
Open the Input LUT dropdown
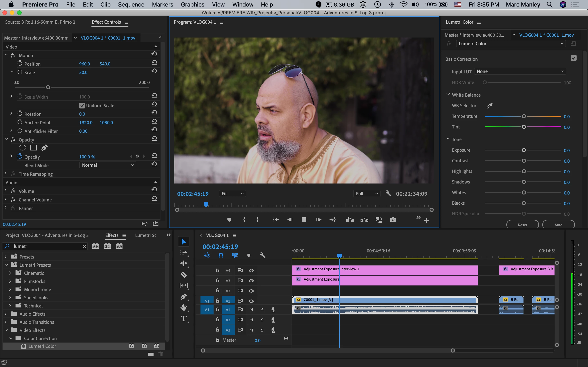520,71
